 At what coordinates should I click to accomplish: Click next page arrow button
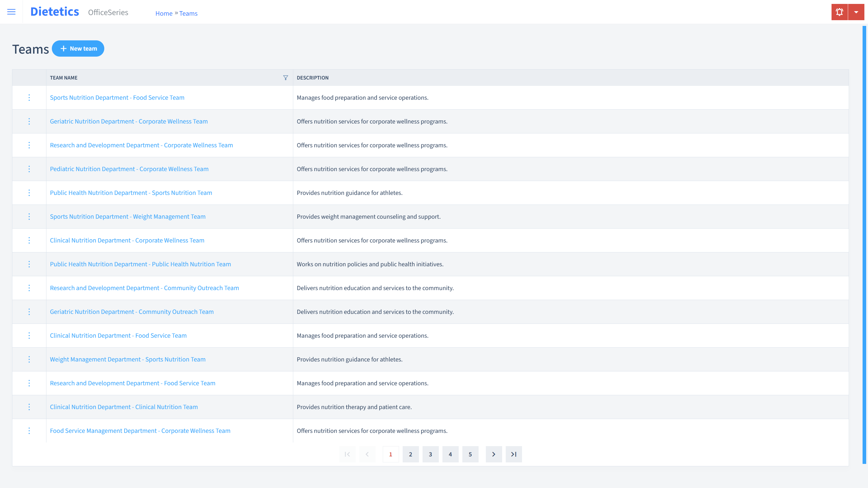click(x=494, y=454)
